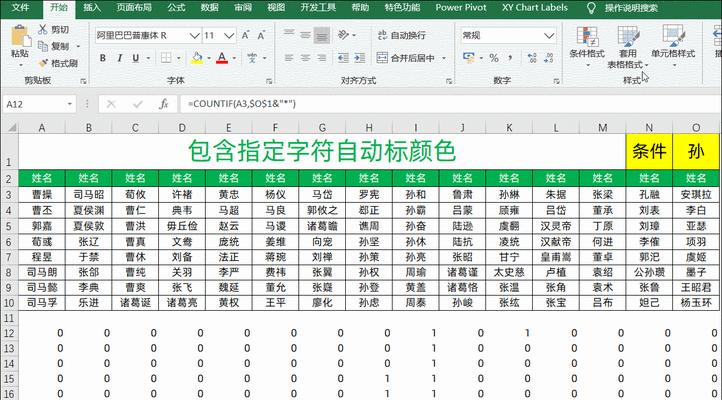Screen dimensions: 722x400
Task: Switch to the XY Chart Labels tab
Action: tap(535, 7)
